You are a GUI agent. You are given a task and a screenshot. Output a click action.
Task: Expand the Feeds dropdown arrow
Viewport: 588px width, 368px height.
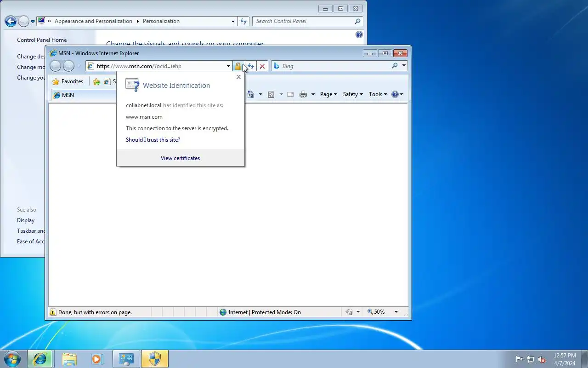tap(281, 94)
